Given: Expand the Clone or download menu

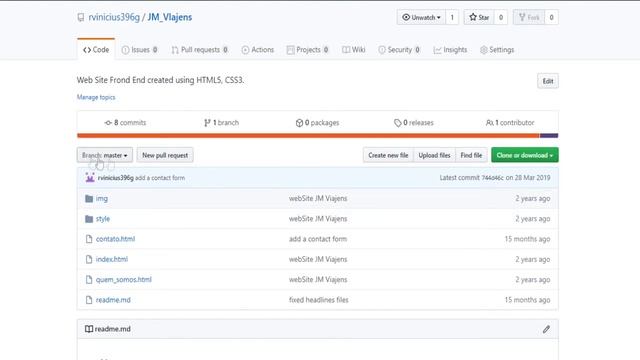Looking at the screenshot, I should click(524, 155).
